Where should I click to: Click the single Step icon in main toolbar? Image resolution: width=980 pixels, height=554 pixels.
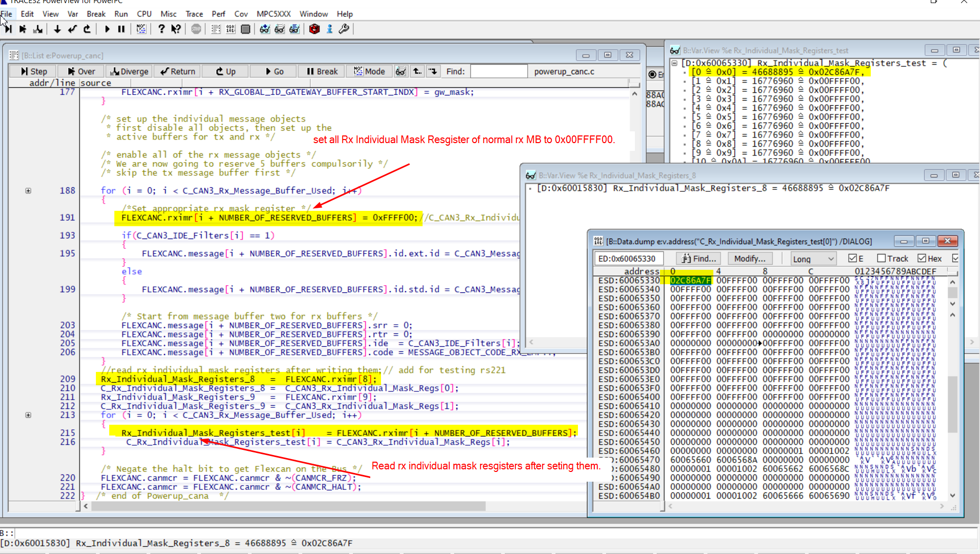tap(8, 29)
